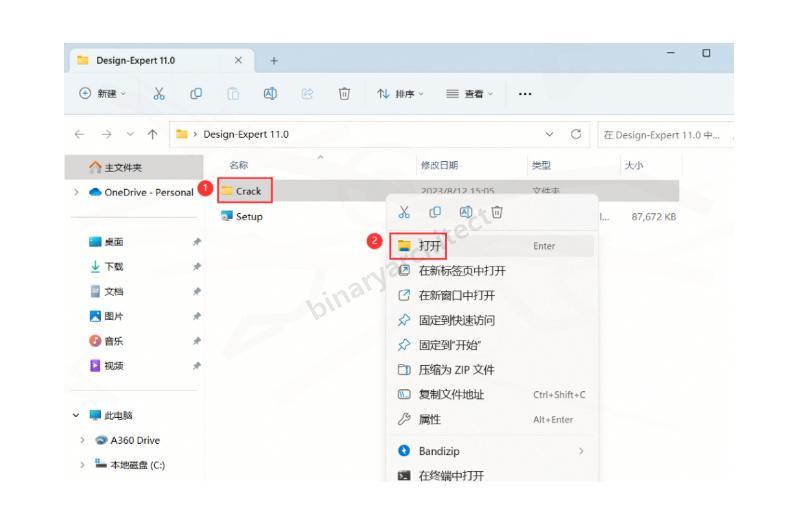Screen dimensions: 799x525
Task: Open the 排序 (Sort) dropdown
Action: (x=400, y=94)
